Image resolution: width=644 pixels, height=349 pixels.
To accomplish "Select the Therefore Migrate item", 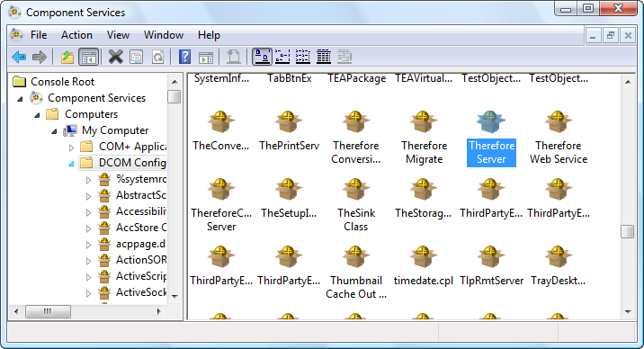I will tap(424, 138).
